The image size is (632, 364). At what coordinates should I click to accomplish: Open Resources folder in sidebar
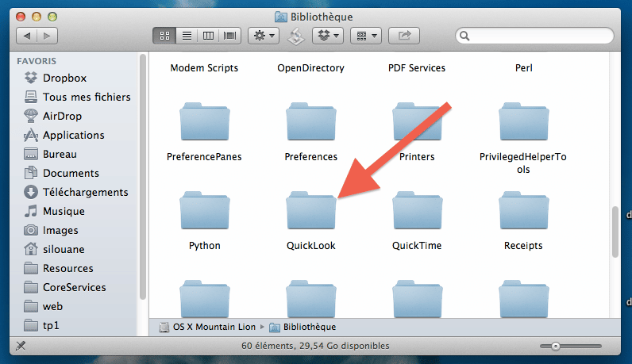point(59,268)
